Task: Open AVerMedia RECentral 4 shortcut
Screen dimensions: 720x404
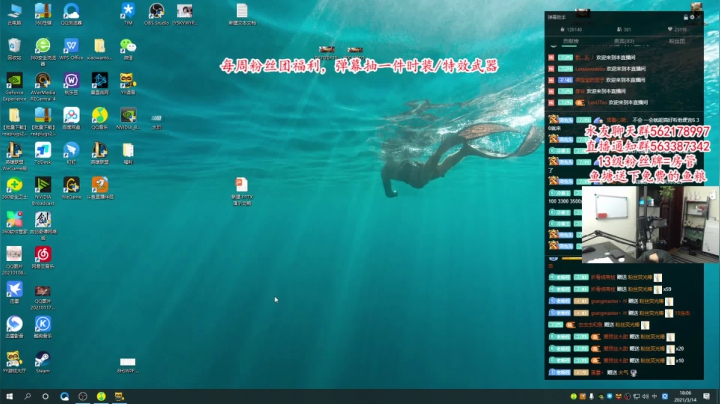Action: pyautogui.click(x=43, y=86)
